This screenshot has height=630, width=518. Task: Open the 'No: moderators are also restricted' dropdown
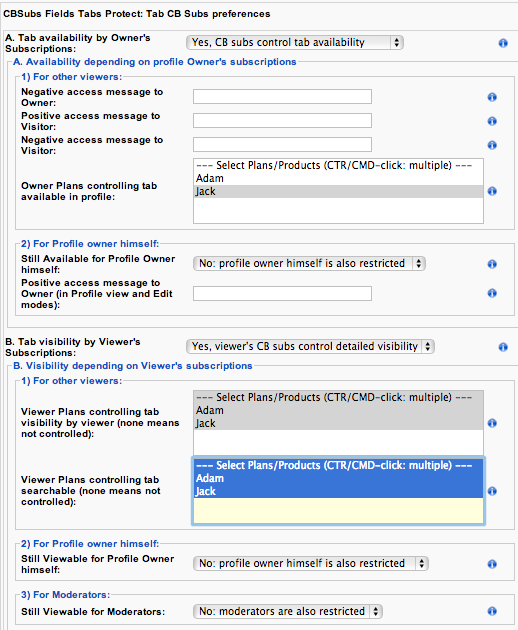pyautogui.click(x=288, y=611)
